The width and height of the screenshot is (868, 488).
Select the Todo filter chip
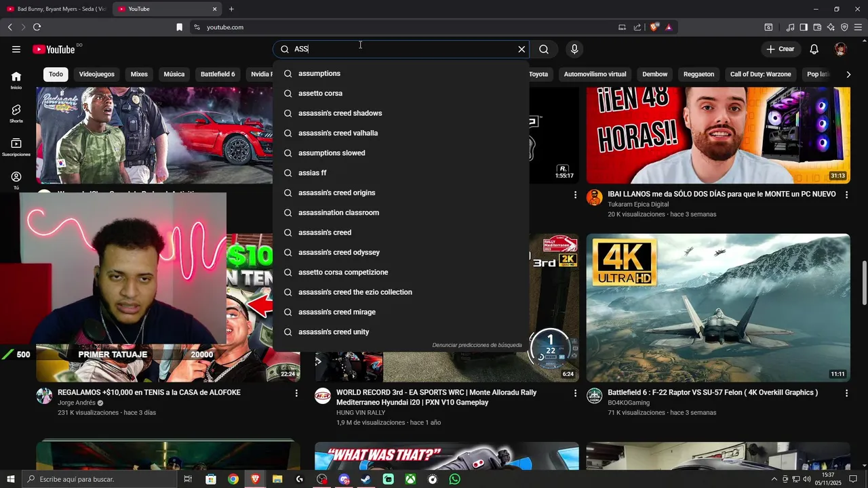[x=56, y=74]
